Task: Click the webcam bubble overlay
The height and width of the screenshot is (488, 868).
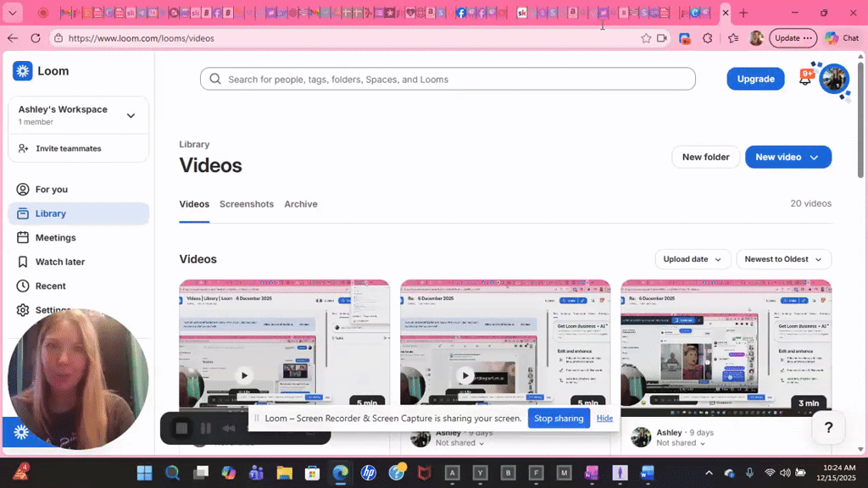Action: tap(78, 379)
